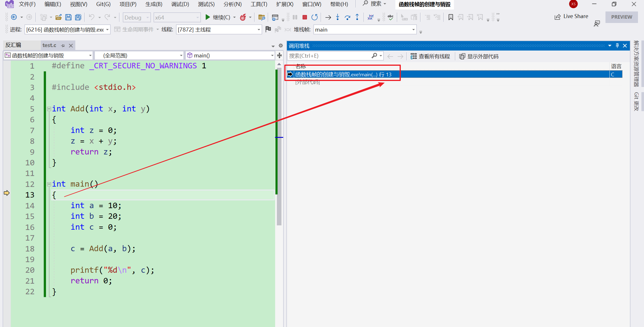Open the Git 更改 side tab
Viewport: 644px width, 327px height.
636,102
